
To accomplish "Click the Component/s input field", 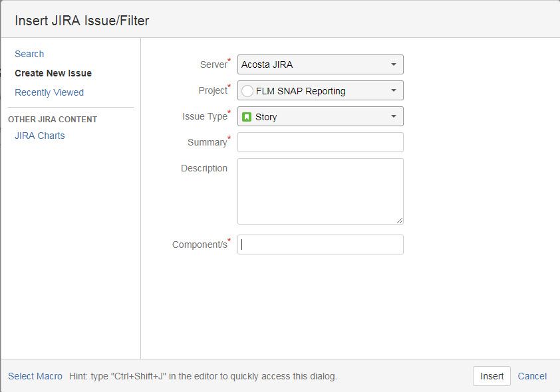I will [x=320, y=245].
